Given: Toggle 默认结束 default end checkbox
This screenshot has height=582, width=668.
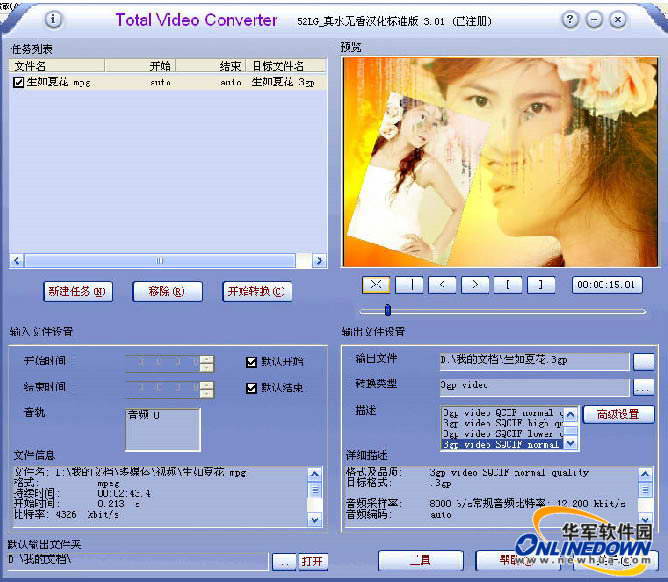Looking at the screenshot, I should coord(251,388).
